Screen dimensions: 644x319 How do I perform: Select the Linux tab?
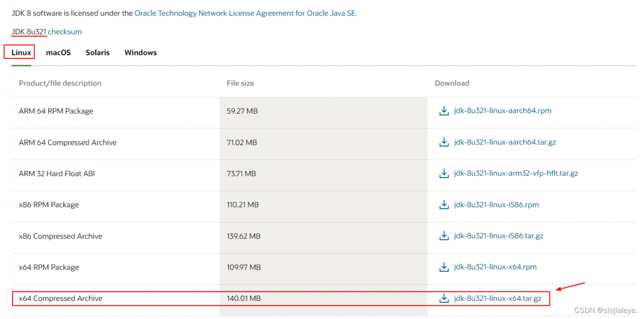pos(21,52)
